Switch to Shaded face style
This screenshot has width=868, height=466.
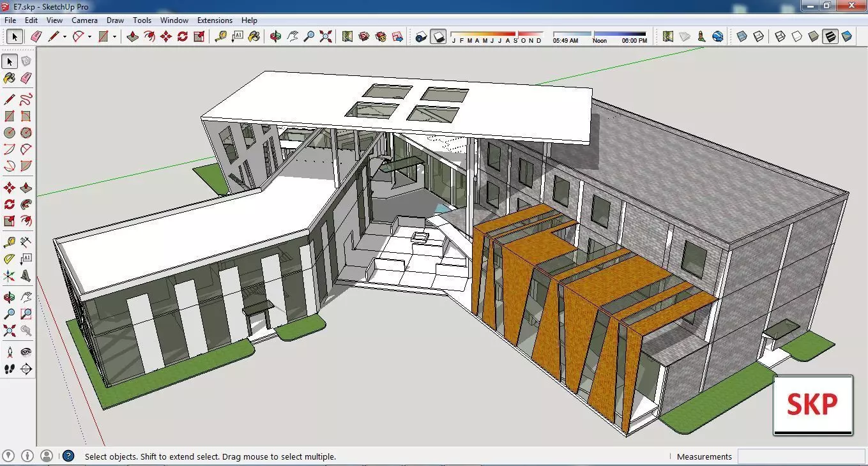(x=814, y=36)
